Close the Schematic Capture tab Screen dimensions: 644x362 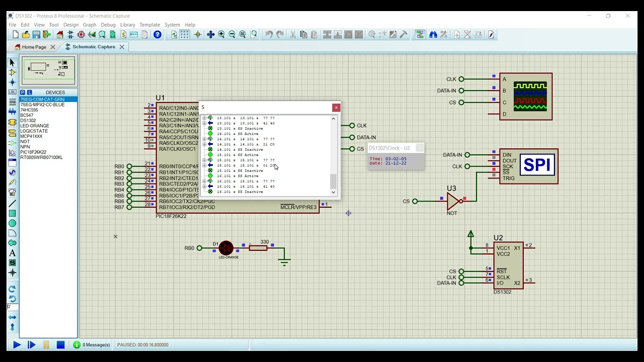[121, 47]
